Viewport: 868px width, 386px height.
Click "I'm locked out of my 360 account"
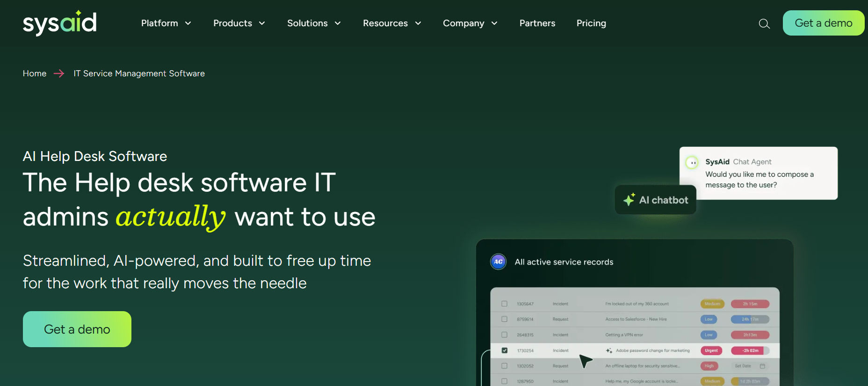coord(637,304)
